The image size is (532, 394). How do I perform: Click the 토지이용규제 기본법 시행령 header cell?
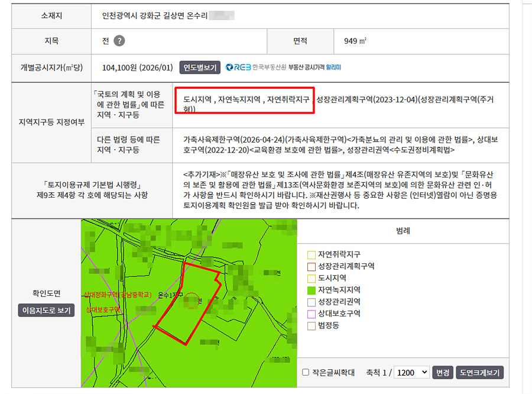(x=92, y=190)
